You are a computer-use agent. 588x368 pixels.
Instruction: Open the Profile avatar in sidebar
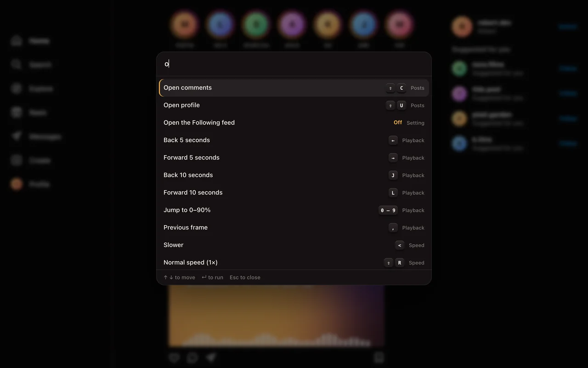coord(17,184)
